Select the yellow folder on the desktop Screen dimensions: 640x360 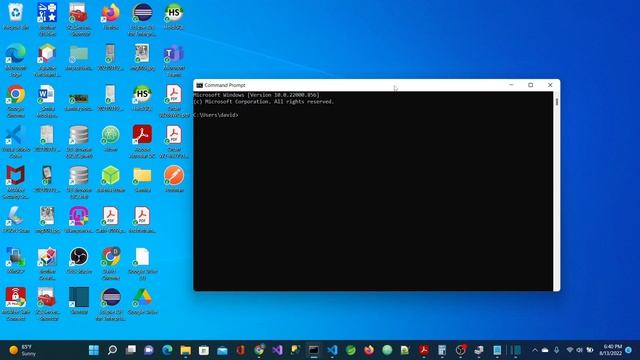click(x=142, y=178)
